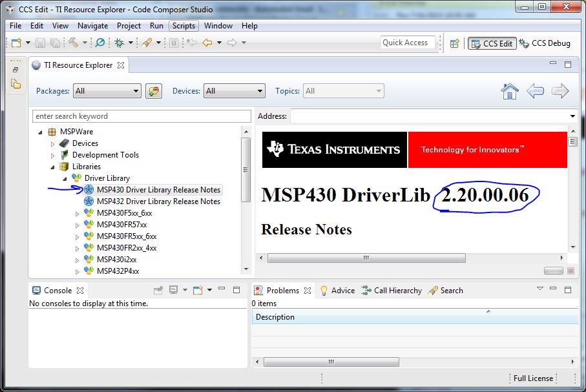
Task: Click the Display Selected Console icon
Action: [173, 290]
